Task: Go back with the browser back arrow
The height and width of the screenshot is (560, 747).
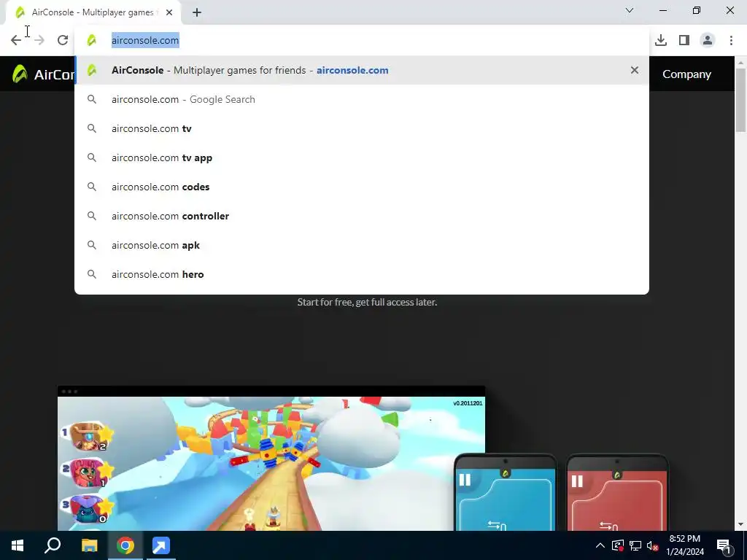Action: [16, 41]
